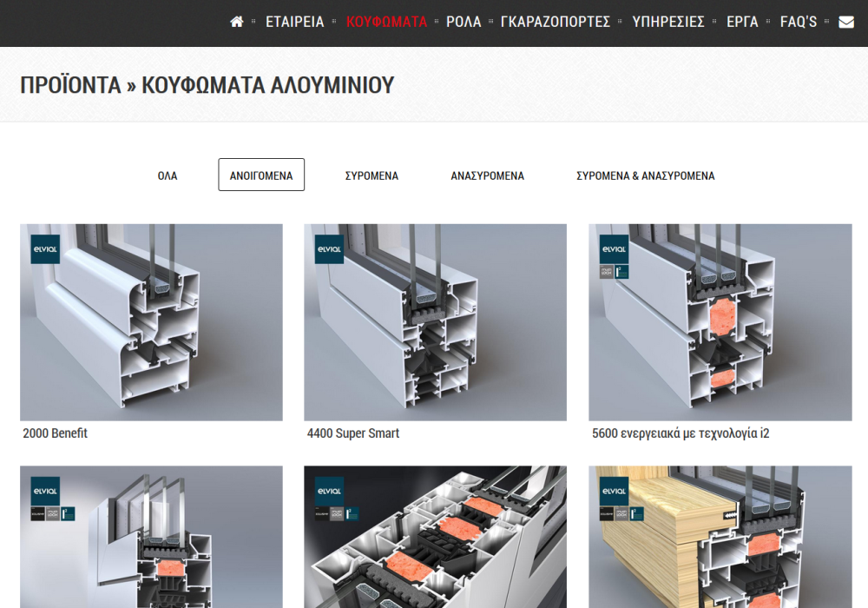Click the Elvial logo on the 2000 Benefit image
This screenshot has width=868, height=608.
(45, 249)
